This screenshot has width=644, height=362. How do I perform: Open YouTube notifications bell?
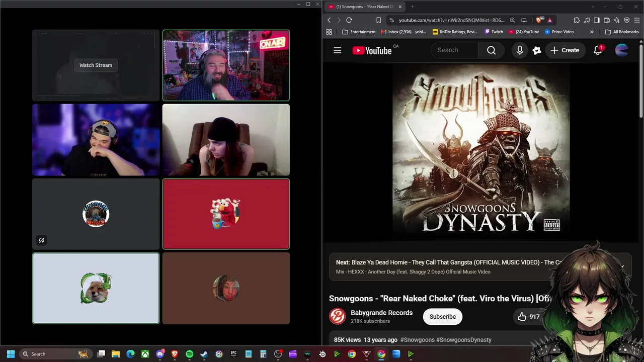click(x=598, y=50)
